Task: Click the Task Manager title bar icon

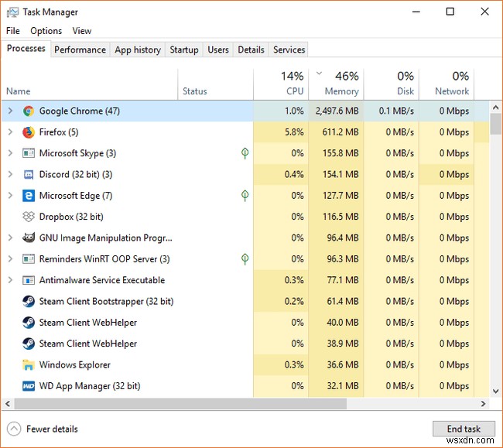Action: tap(12, 12)
